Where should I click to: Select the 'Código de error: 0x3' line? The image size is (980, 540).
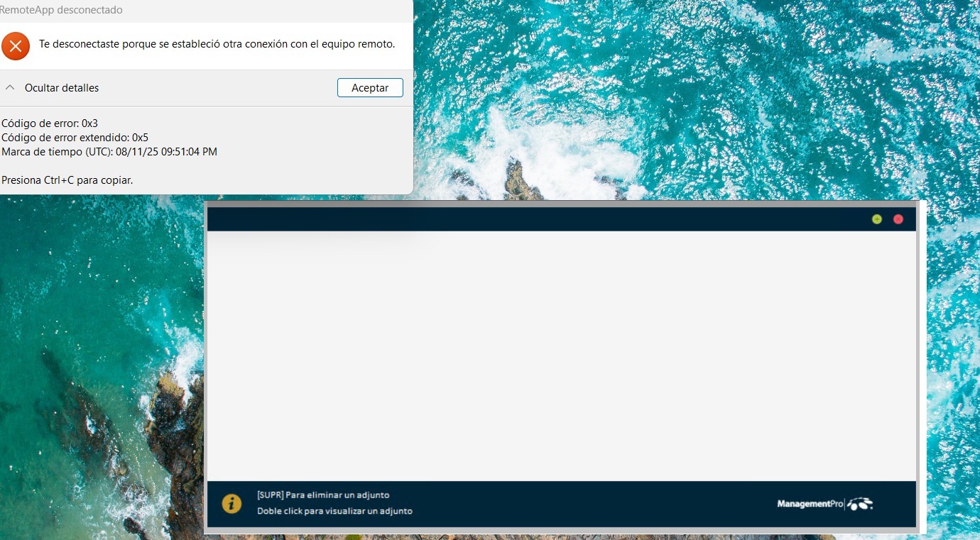pos(50,123)
